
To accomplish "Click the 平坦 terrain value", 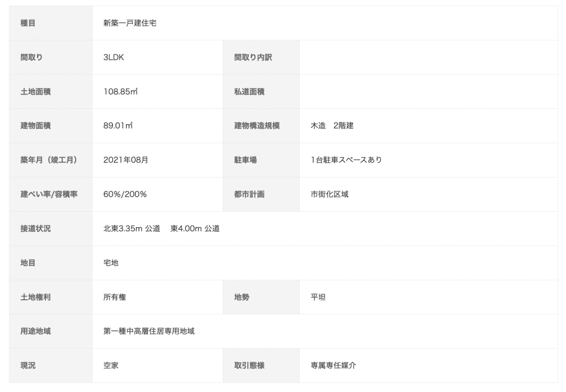I will click(318, 297).
